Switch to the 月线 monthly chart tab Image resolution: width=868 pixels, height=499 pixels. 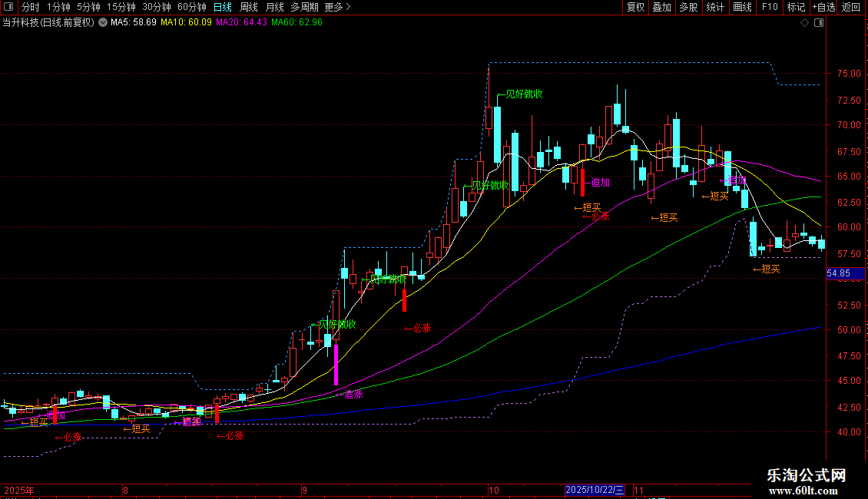(274, 7)
